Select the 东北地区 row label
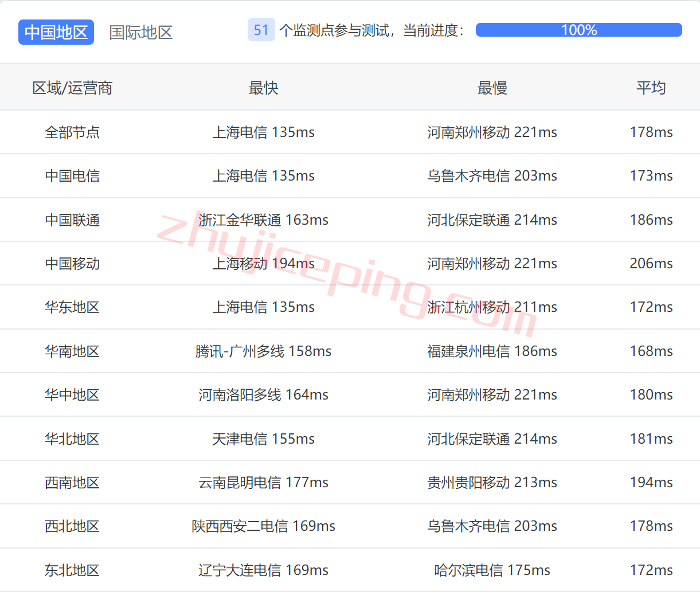Screen dimensions: 700x595 pyautogui.click(x=72, y=570)
